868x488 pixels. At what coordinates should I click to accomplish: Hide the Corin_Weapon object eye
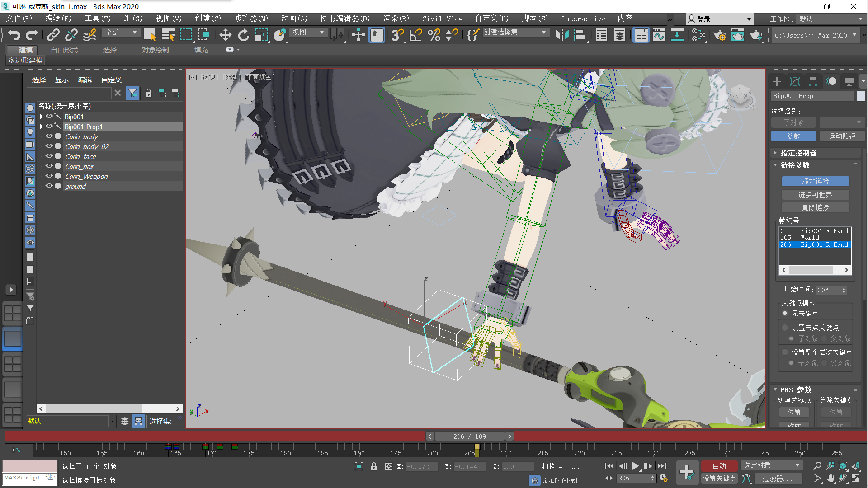point(49,176)
